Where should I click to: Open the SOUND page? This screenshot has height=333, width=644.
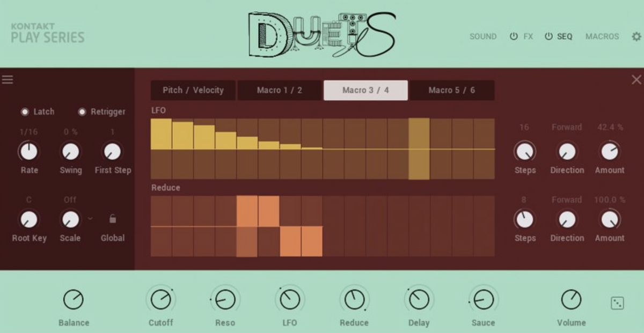pos(483,36)
